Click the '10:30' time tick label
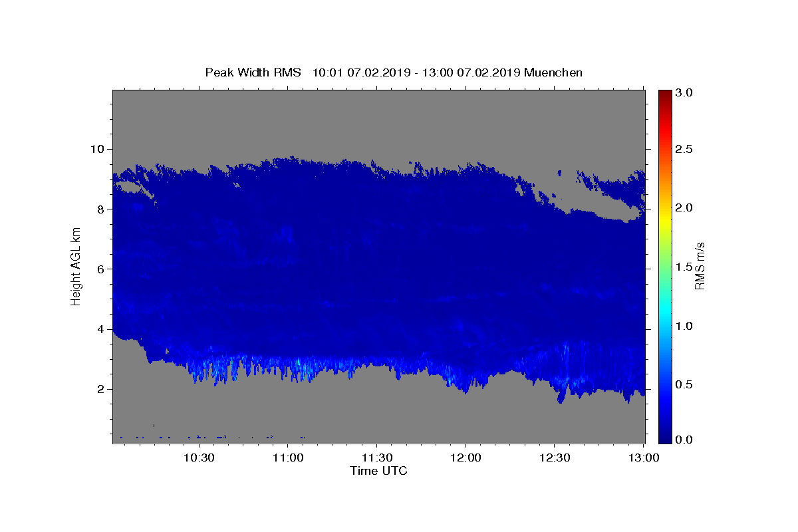 (x=199, y=458)
